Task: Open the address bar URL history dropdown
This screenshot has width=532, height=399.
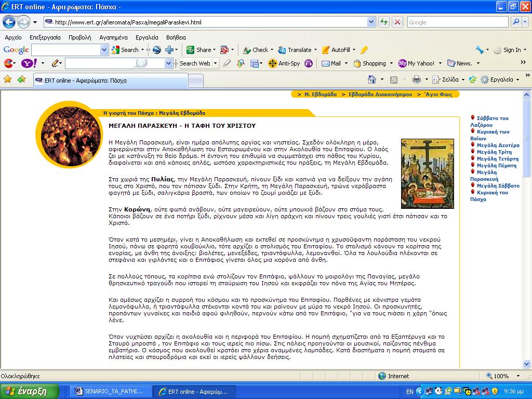Action: coord(371,22)
